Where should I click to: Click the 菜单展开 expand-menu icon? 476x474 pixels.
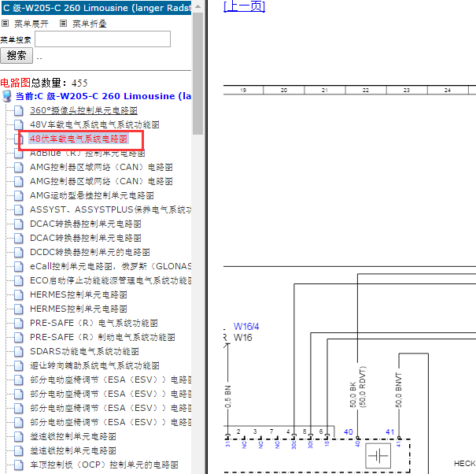(6, 24)
